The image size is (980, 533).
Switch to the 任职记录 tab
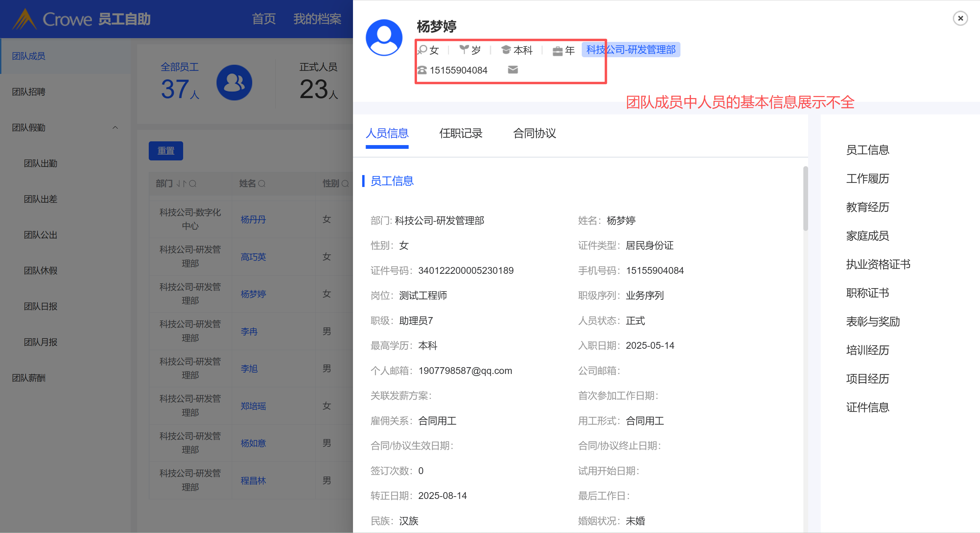click(460, 133)
